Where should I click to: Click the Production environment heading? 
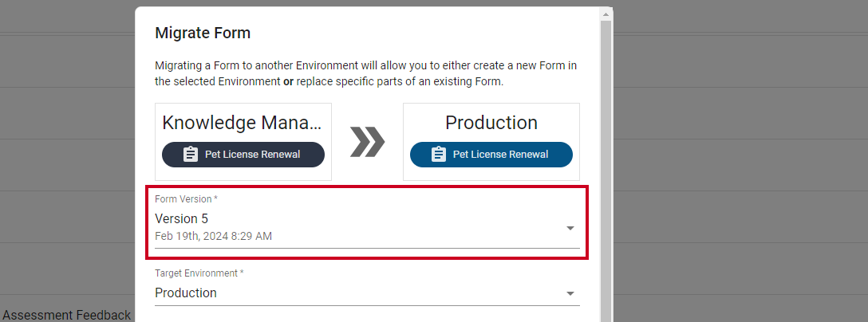click(491, 123)
